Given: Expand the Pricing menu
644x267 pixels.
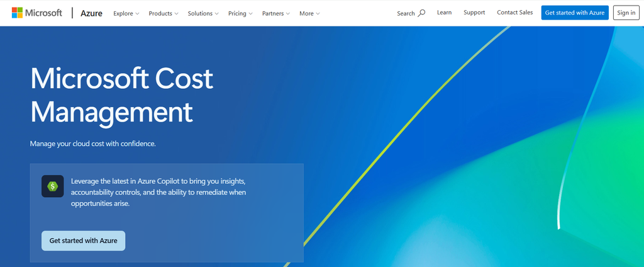Looking at the screenshot, I should [x=241, y=13].
